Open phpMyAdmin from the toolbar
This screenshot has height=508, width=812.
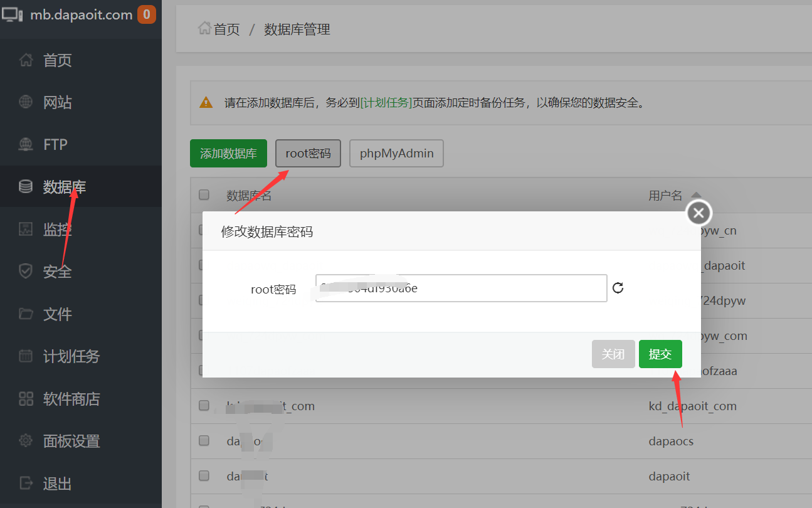coord(396,153)
